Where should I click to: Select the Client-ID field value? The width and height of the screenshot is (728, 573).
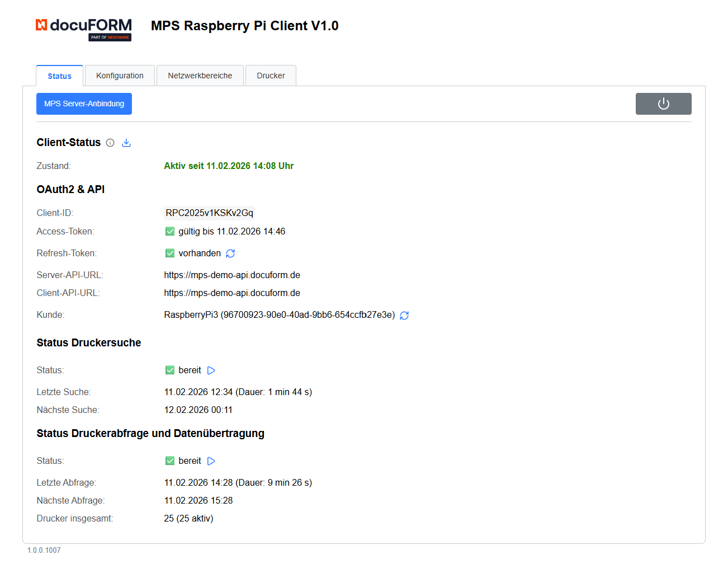pyautogui.click(x=209, y=213)
